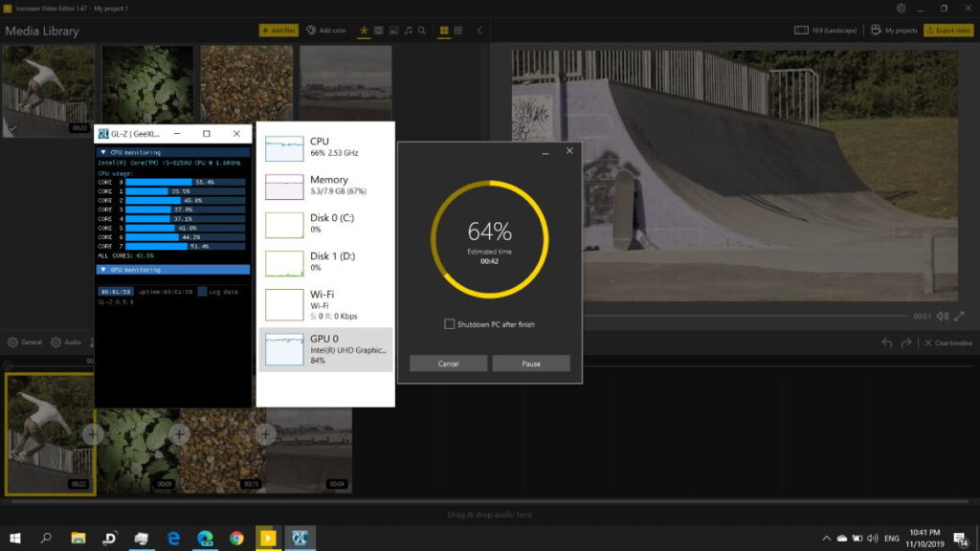Enable Shutdown PC after finish checkbox

pos(450,324)
